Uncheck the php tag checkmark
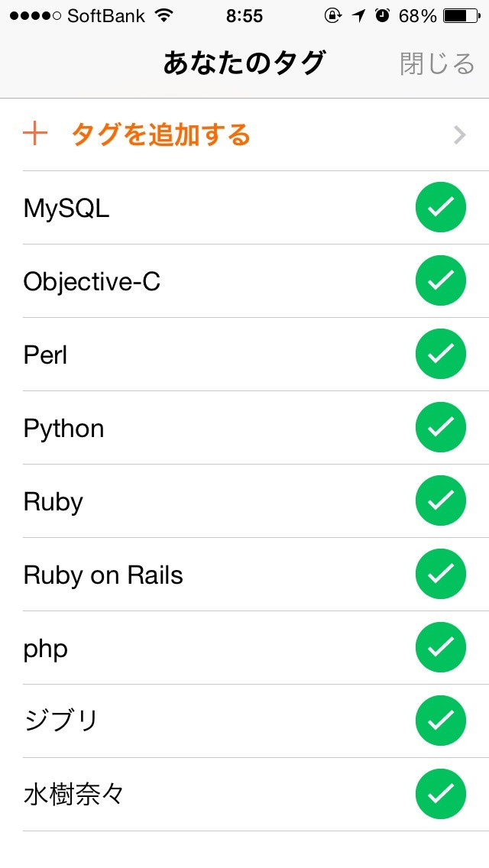This screenshot has height=868, width=489. 441,648
